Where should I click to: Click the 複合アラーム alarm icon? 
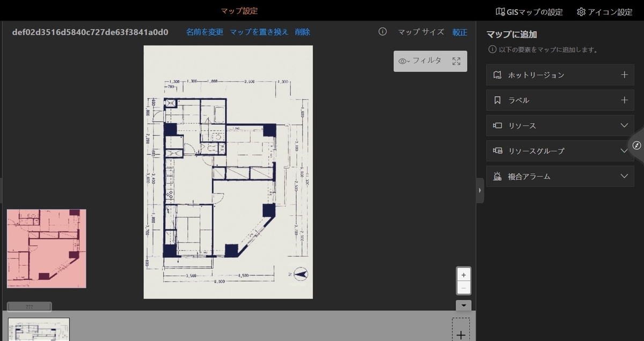497,176
